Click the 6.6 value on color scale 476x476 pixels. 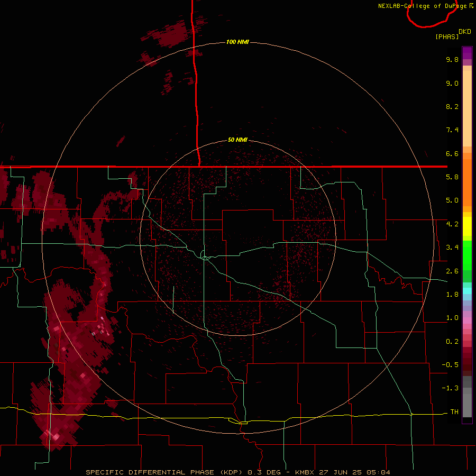[452, 153]
